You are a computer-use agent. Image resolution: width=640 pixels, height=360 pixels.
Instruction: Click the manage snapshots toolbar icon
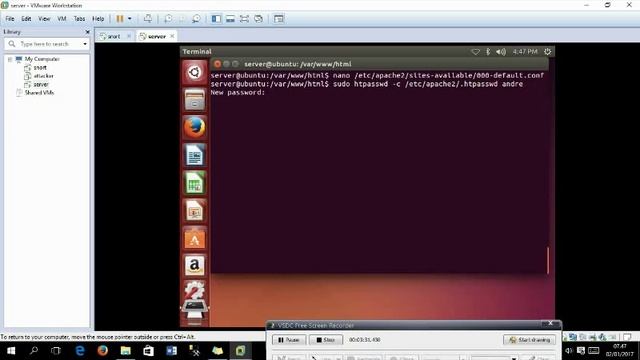[196, 19]
